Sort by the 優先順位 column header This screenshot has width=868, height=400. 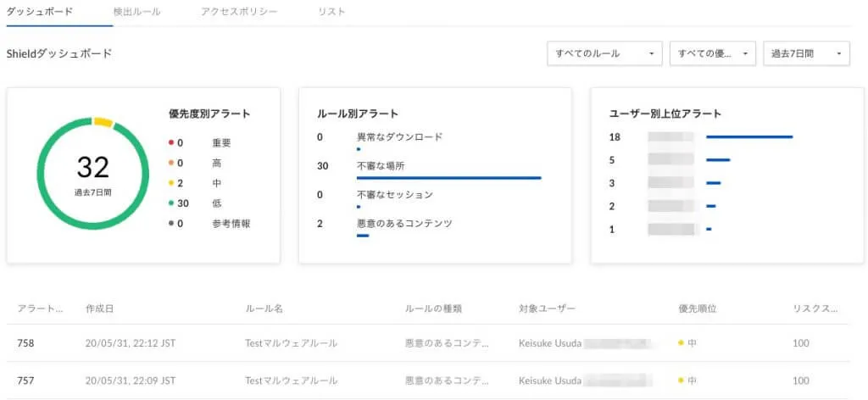[x=698, y=308]
